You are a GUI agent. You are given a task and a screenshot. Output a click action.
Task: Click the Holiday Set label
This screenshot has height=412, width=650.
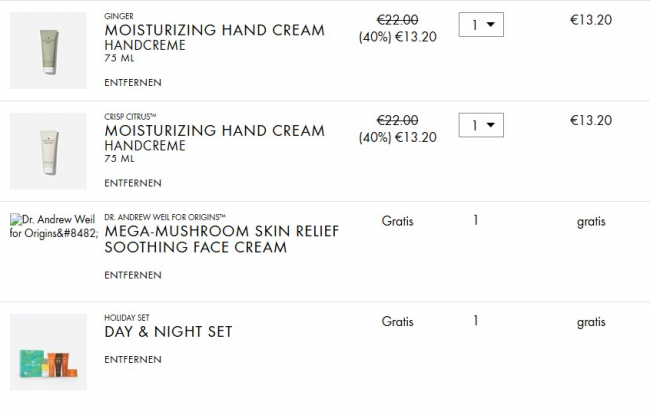click(126, 317)
